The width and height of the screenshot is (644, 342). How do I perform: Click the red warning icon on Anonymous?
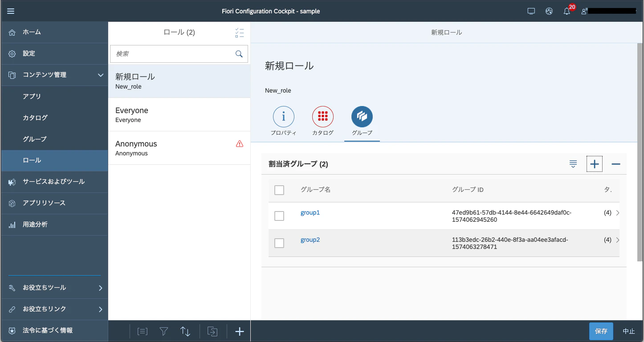pos(240,143)
